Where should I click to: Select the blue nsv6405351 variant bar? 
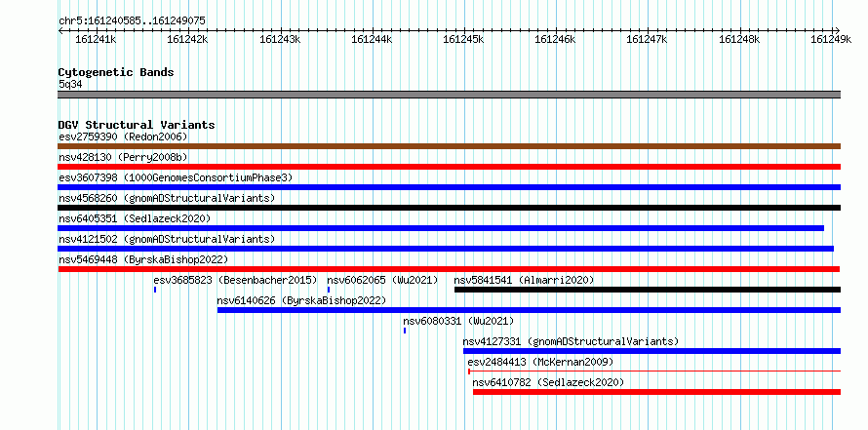[441, 228]
